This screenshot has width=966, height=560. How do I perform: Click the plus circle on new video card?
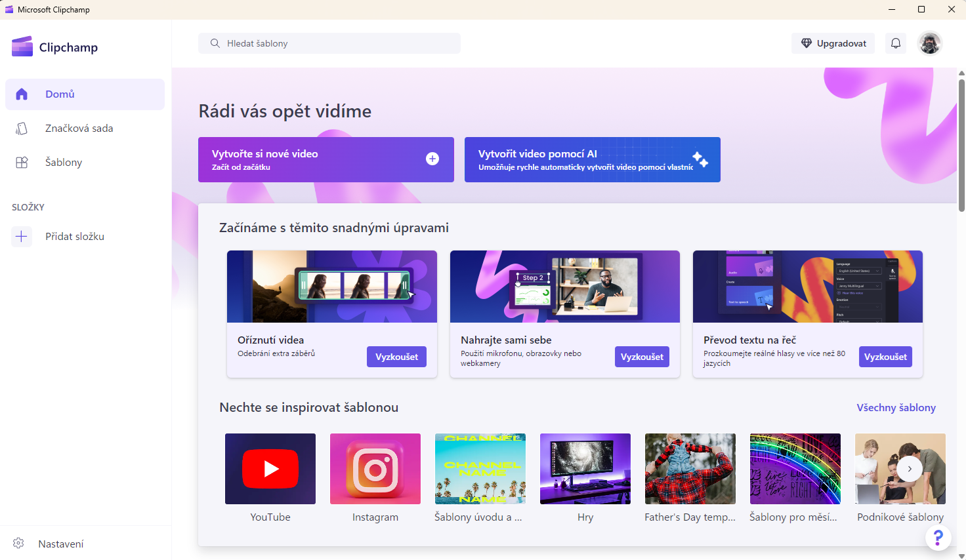click(432, 159)
